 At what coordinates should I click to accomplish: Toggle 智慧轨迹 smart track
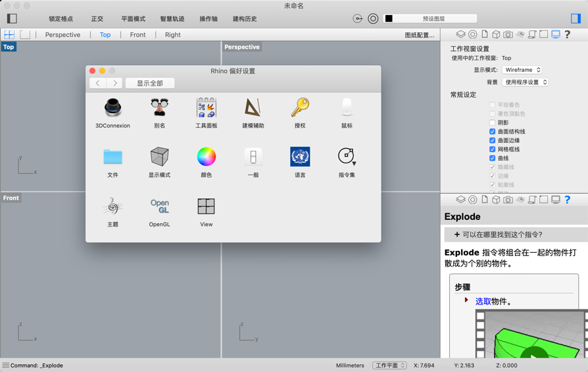pos(172,19)
